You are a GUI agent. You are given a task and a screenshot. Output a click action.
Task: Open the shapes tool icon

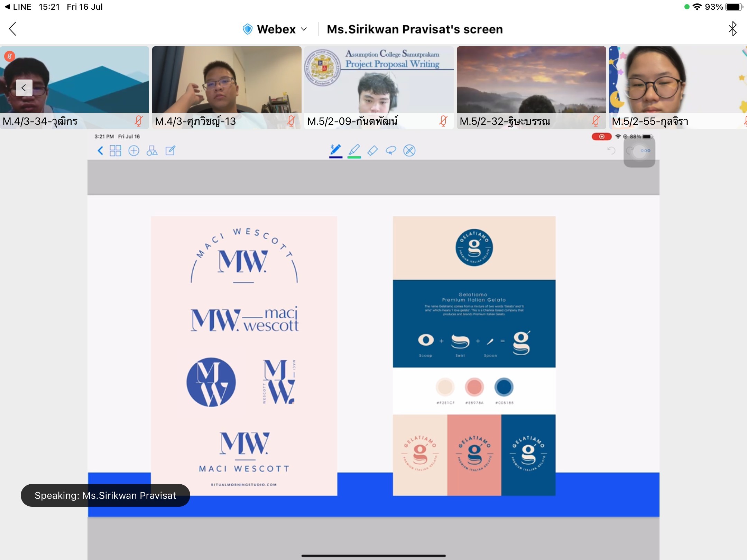152,151
